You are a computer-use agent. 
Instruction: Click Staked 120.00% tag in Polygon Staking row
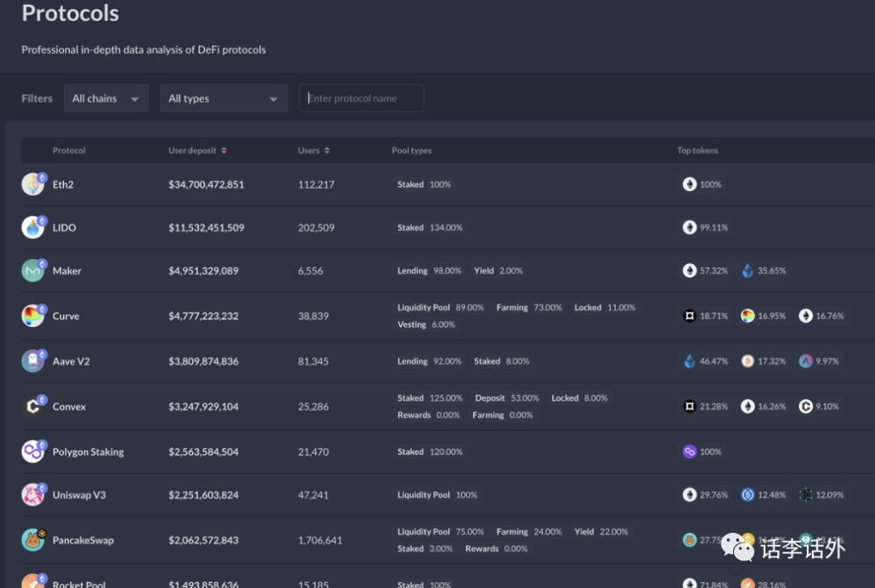pos(429,451)
